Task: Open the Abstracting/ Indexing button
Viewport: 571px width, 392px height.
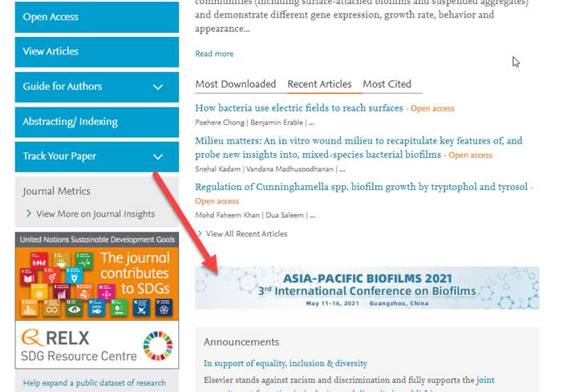Action: [96, 122]
